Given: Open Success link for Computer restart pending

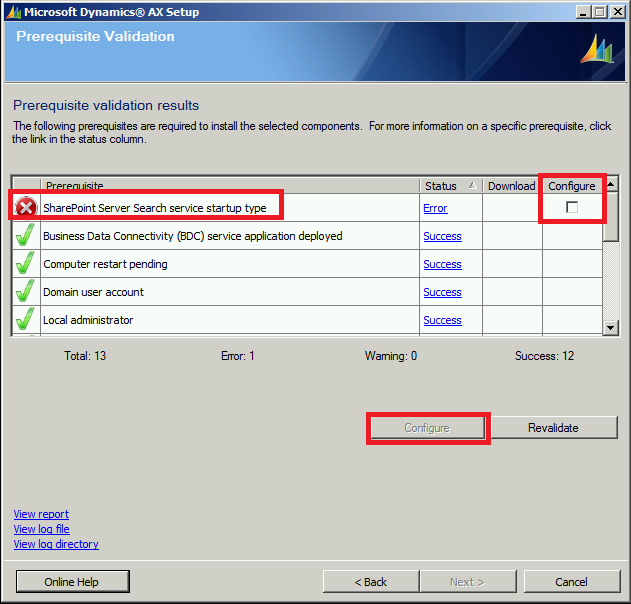Looking at the screenshot, I should tap(442, 264).
